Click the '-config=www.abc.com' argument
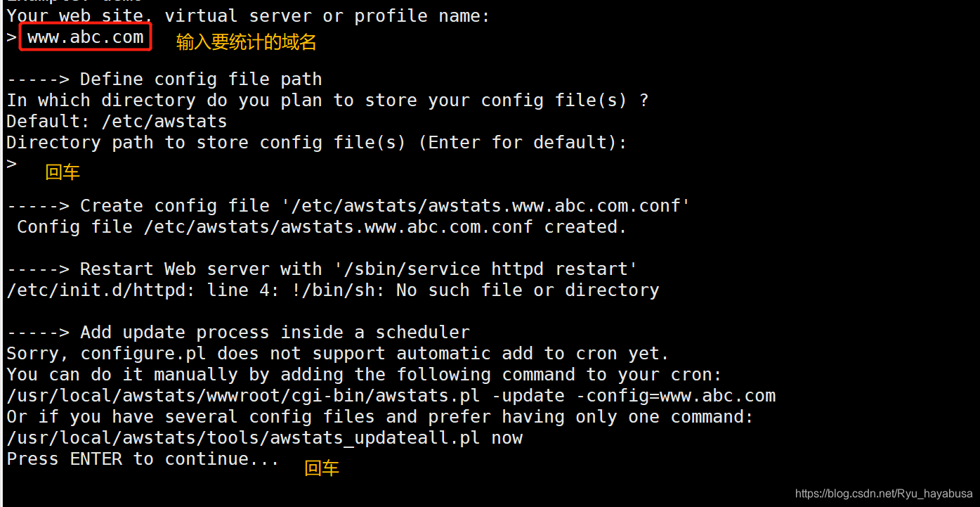The height and width of the screenshot is (507, 980). 676,396
